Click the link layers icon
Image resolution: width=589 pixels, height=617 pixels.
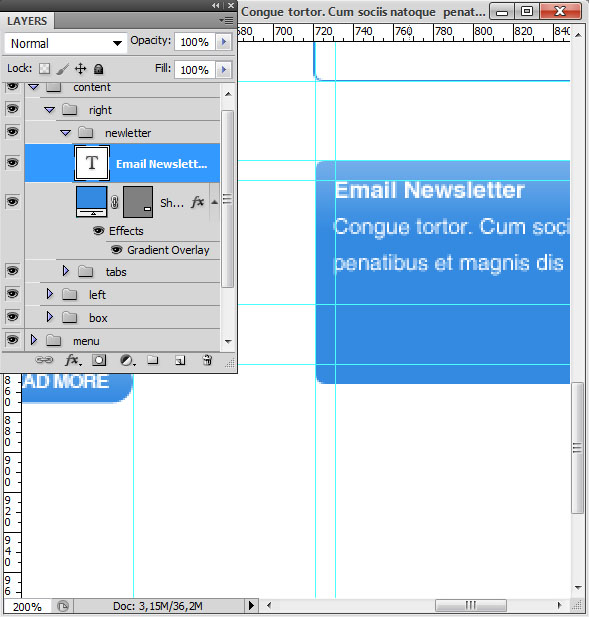[44, 360]
